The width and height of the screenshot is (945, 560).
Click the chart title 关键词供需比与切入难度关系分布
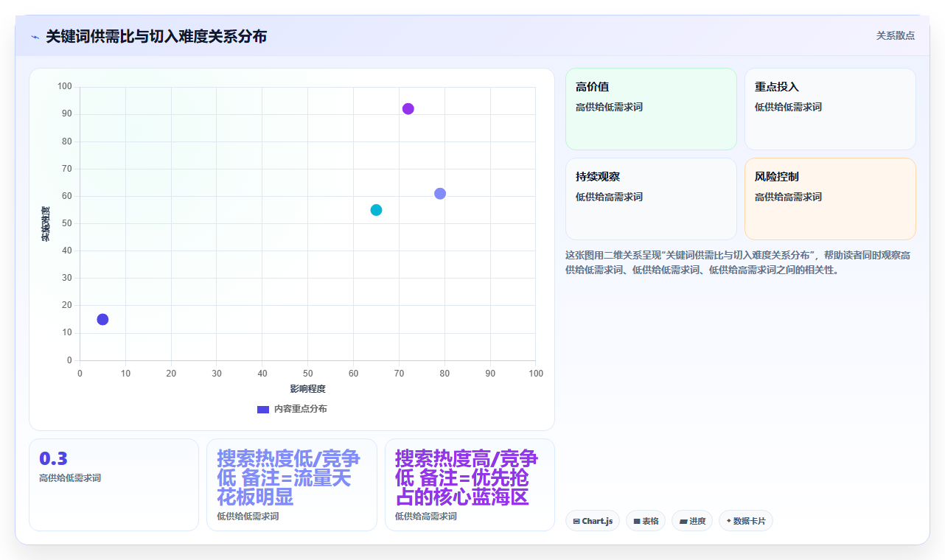click(x=156, y=36)
